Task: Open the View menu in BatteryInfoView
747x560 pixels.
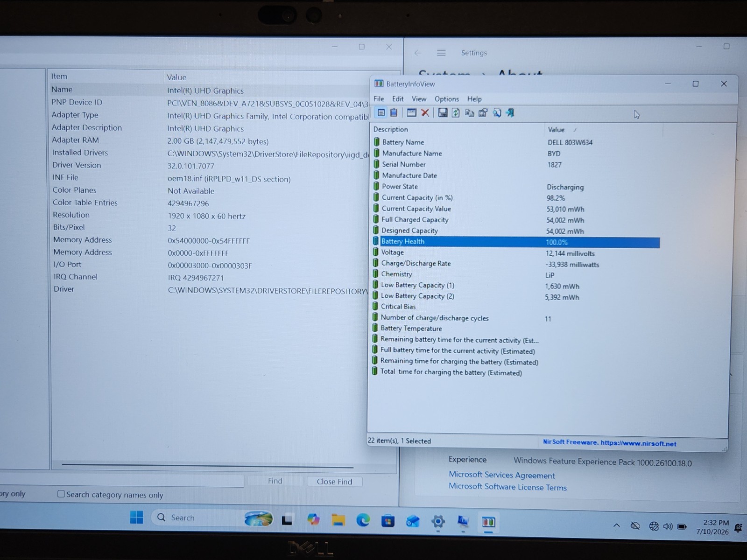Action: pos(419,99)
